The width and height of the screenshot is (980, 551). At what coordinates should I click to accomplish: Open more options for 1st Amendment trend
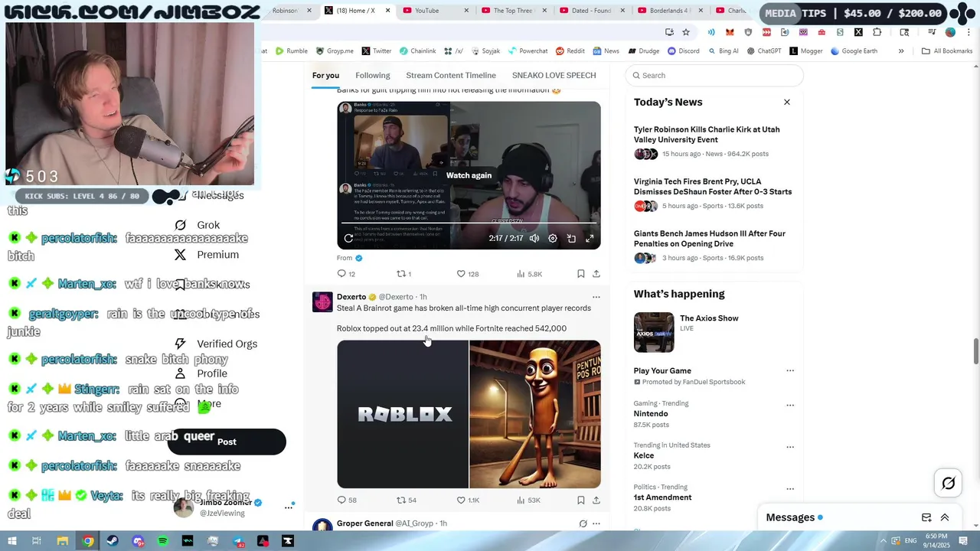click(790, 488)
